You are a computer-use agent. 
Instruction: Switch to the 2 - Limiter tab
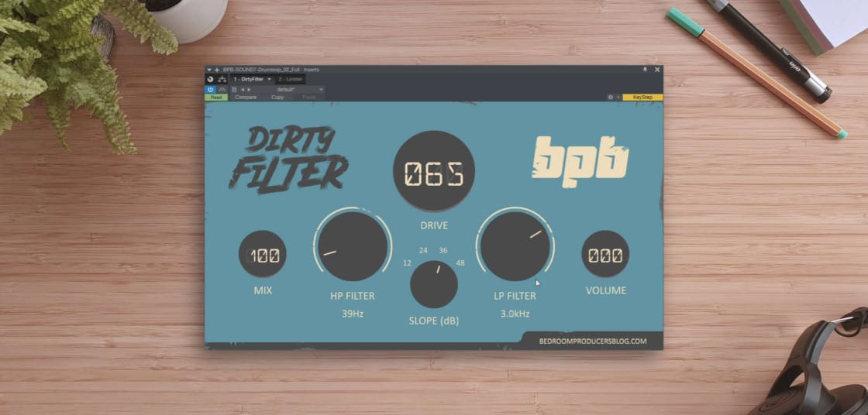pyautogui.click(x=290, y=79)
